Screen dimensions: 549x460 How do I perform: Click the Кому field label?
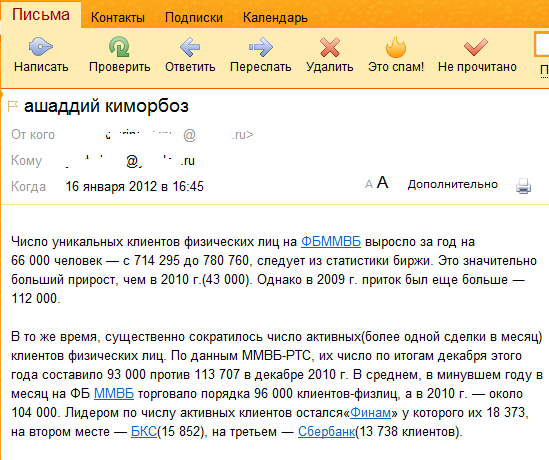click(26, 161)
